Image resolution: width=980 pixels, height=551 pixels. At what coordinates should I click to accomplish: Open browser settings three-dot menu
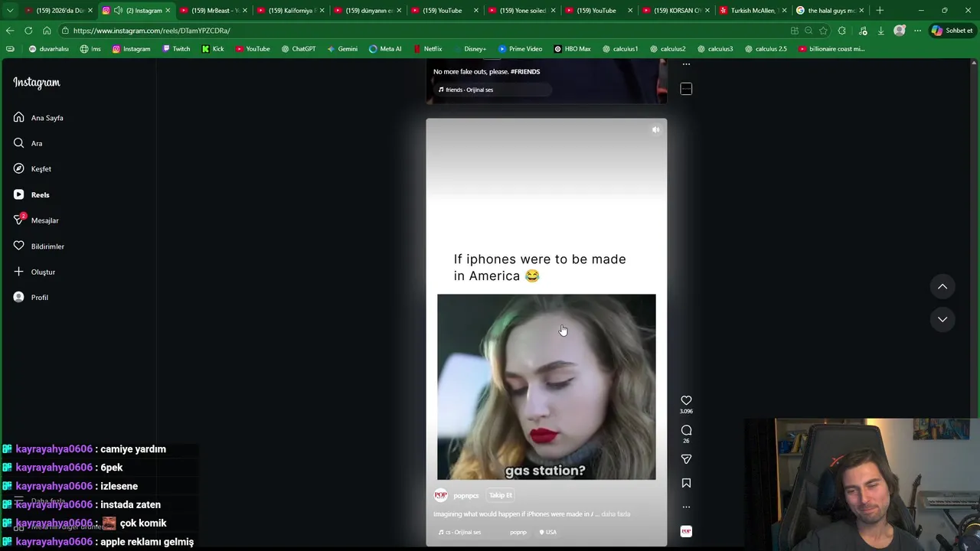[x=917, y=31]
